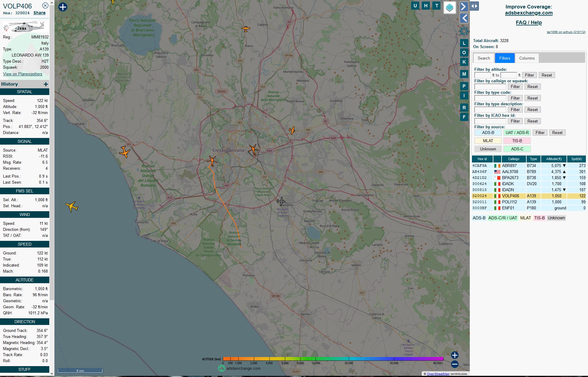This screenshot has height=377, width=588.
Task: Open the map layers selector icon
Action: [450, 8]
